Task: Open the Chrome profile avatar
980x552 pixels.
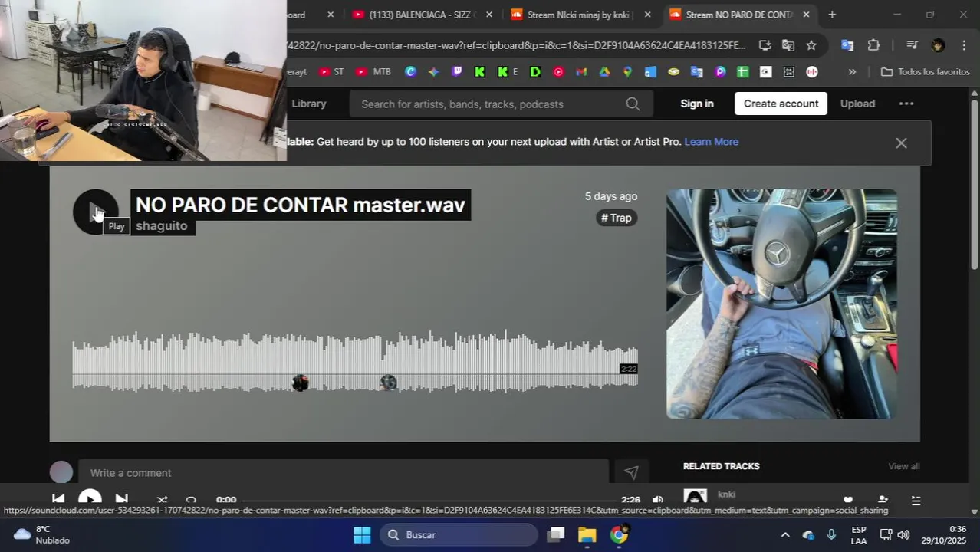Action: [938, 45]
